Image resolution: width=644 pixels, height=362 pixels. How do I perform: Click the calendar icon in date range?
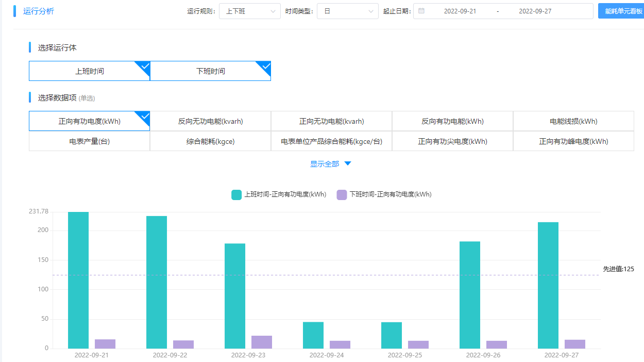click(x=421, y=11)
